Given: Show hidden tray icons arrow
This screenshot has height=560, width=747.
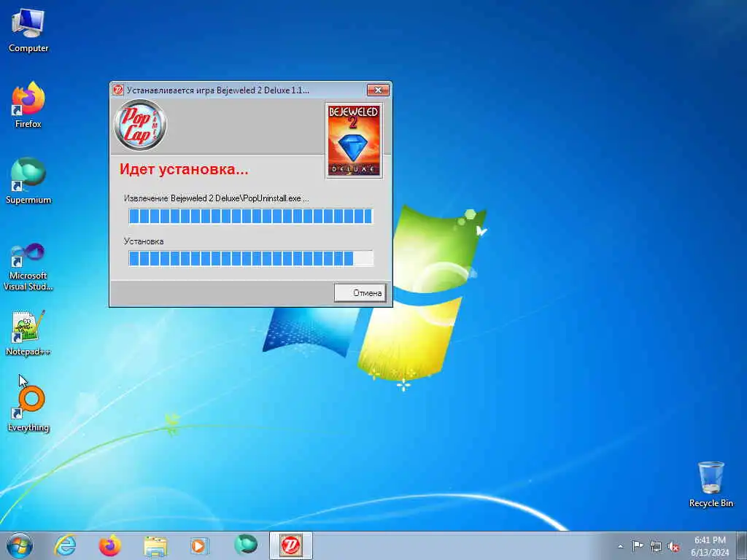Looking at the screenshot, I should [x=620, y=546].
